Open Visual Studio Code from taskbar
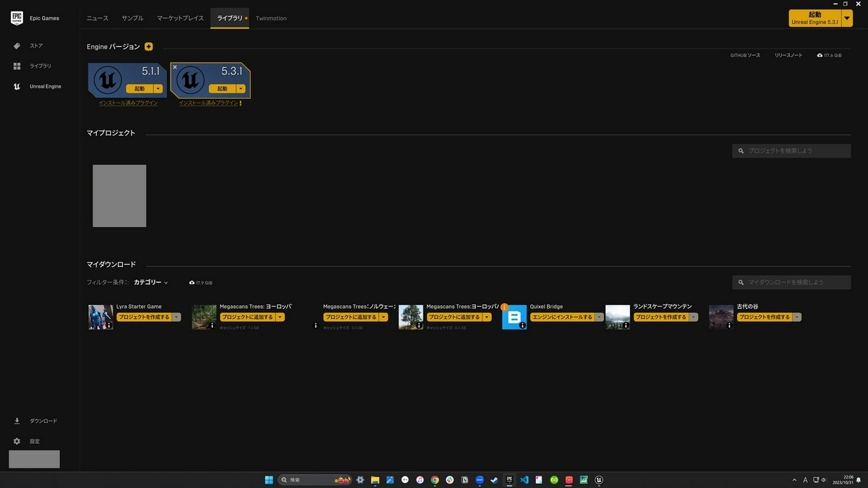This screenshot has width=868, height=488. point(524,480)
